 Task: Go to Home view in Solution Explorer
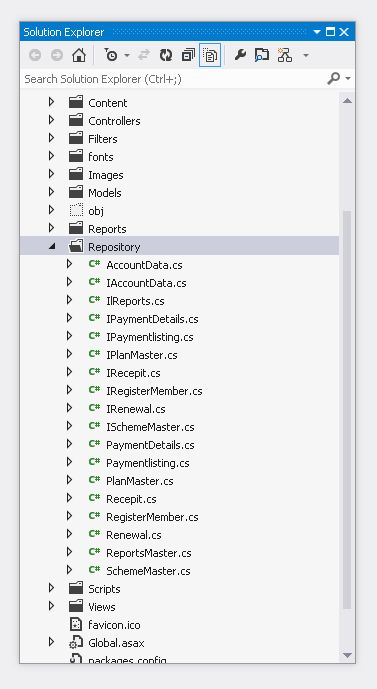(79, 55)
